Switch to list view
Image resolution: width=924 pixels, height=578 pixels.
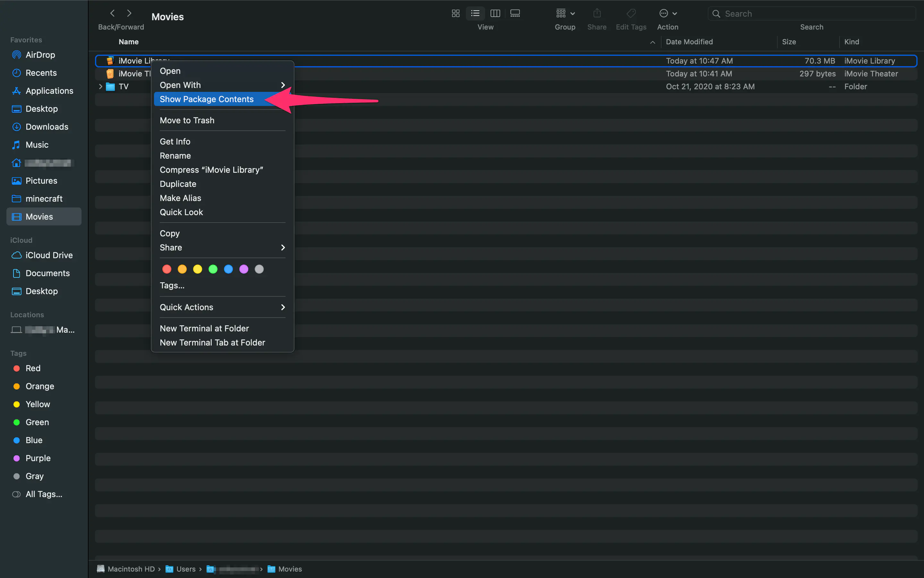pos(475,13)
